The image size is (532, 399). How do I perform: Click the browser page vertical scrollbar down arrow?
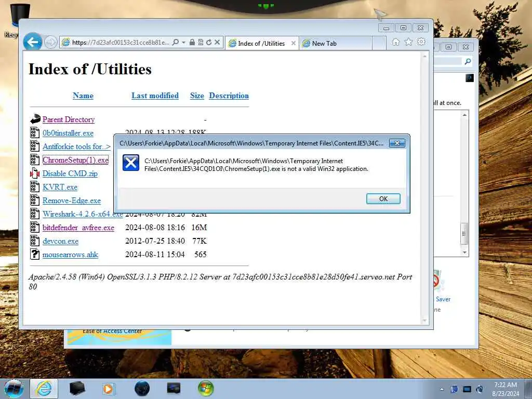[x=425, y=320]
